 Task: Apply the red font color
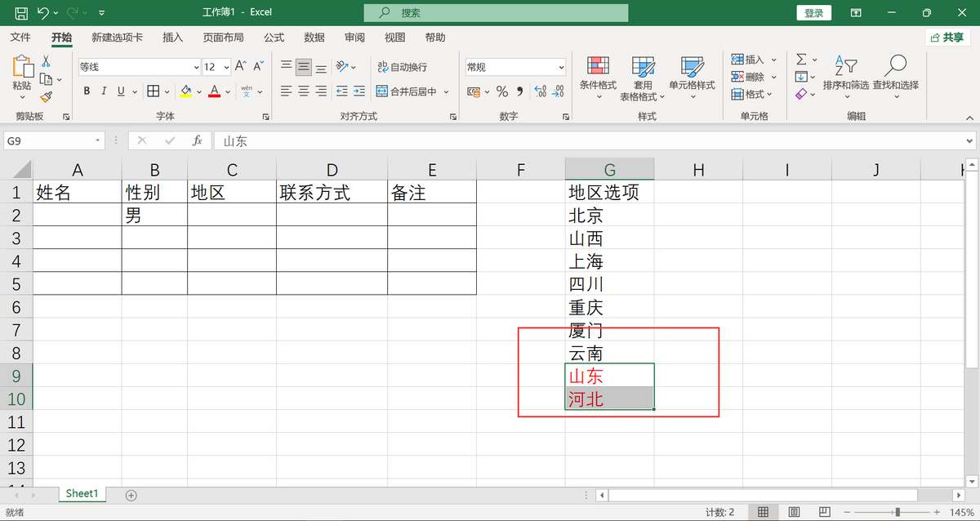pos(215,91)
